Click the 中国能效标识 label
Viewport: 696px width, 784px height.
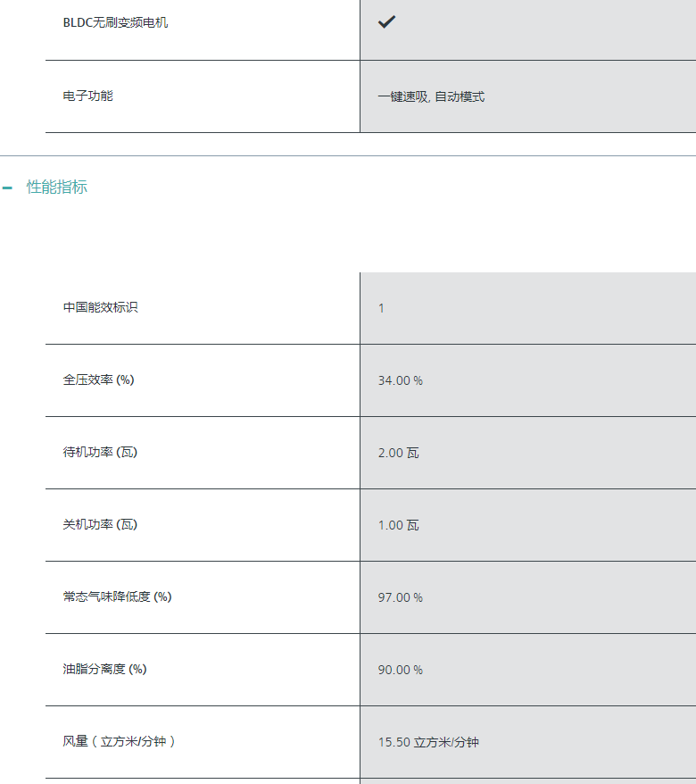click(101, 307)
